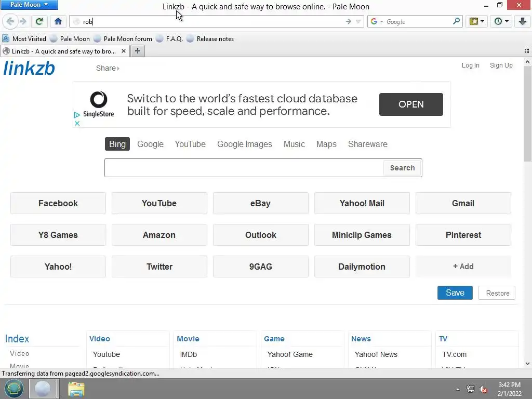Go back with the back arrow
Image resolution: width=532 pixels, height=399 pixels.
(10, 21)
